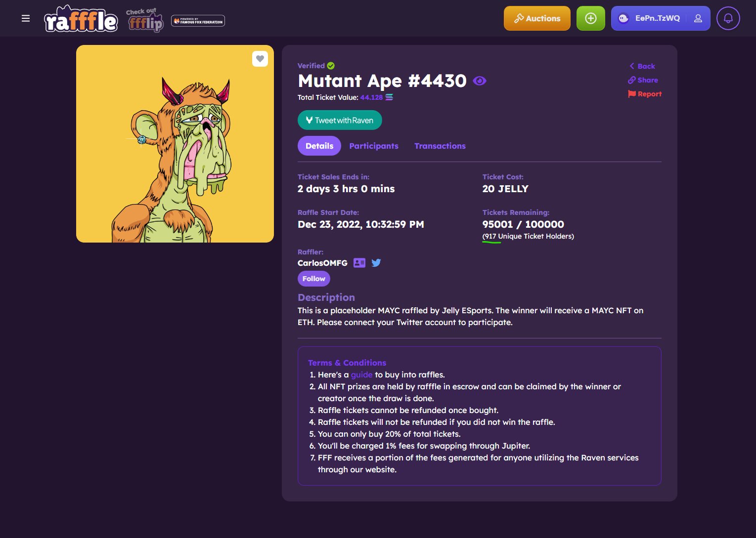756x538 pixels.
Task: Click the Solana currency icon
Action: tap(389, 97)
